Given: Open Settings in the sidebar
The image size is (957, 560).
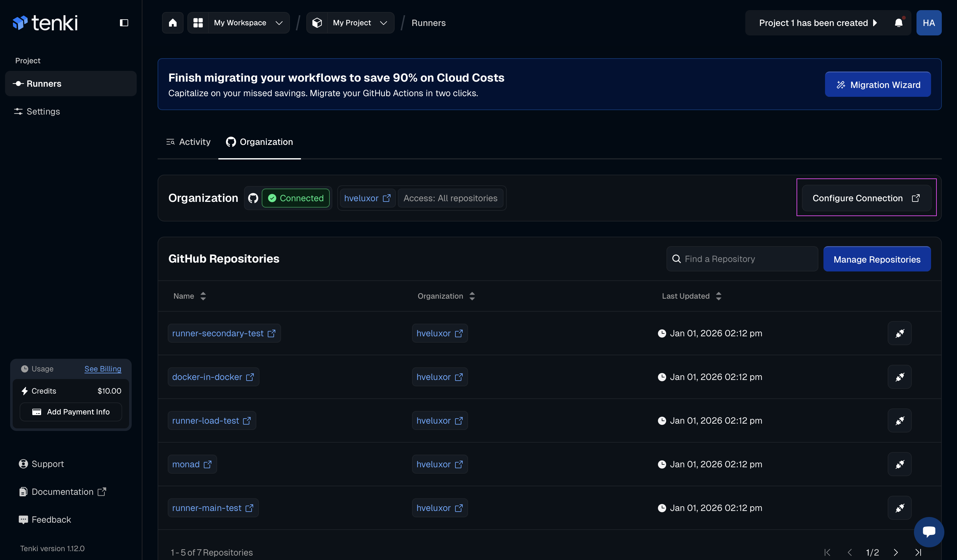Looking at the screenshot, I should click(x=43, y=112).
